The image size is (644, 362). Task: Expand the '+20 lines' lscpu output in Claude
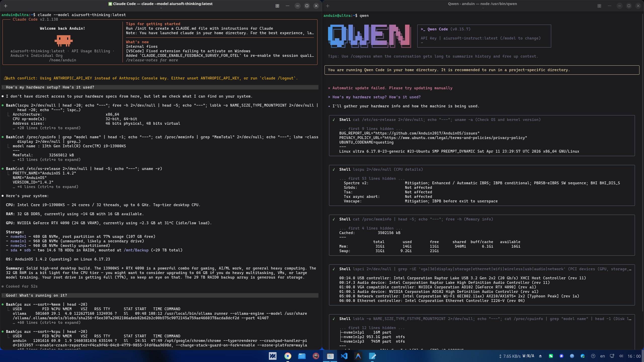47,128
